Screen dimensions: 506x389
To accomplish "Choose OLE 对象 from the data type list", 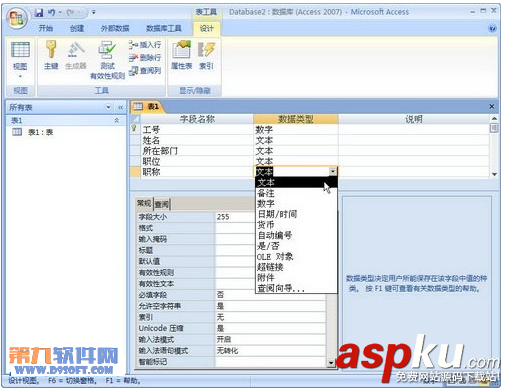I will 296,256.
